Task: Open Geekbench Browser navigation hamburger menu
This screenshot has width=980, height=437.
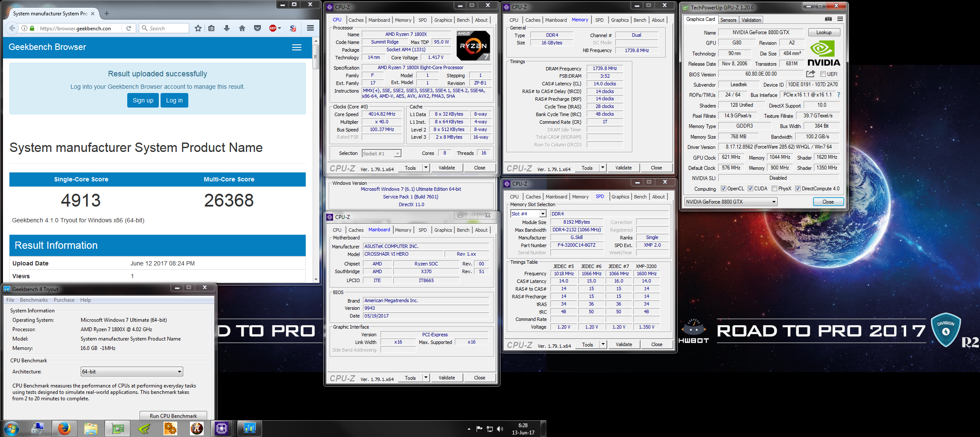Action: [297, 47]
